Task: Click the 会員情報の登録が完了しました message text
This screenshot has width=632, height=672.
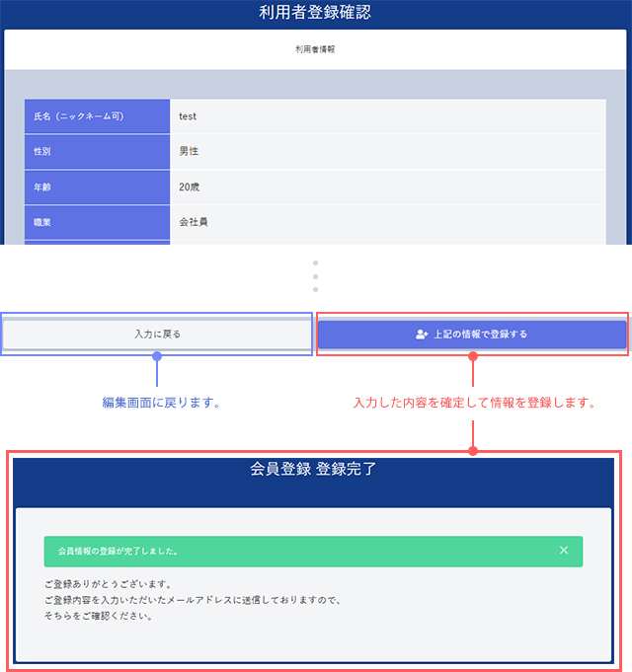Action: [x=118, y=552]
